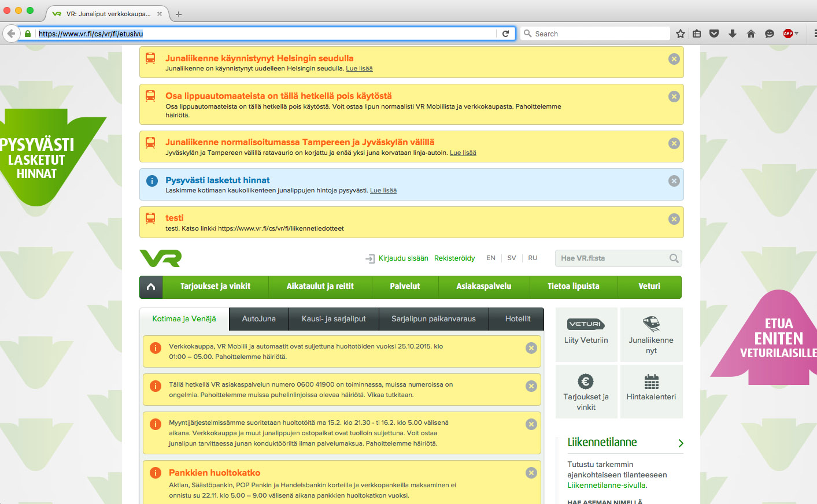Click into the Hae VR.fi:sta search field

pos(610,258)
